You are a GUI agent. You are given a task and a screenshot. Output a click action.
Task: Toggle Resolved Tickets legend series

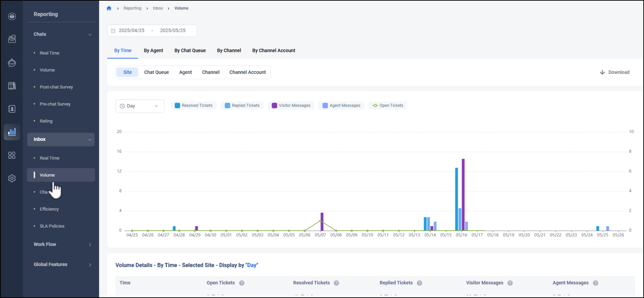pos(193,106)
